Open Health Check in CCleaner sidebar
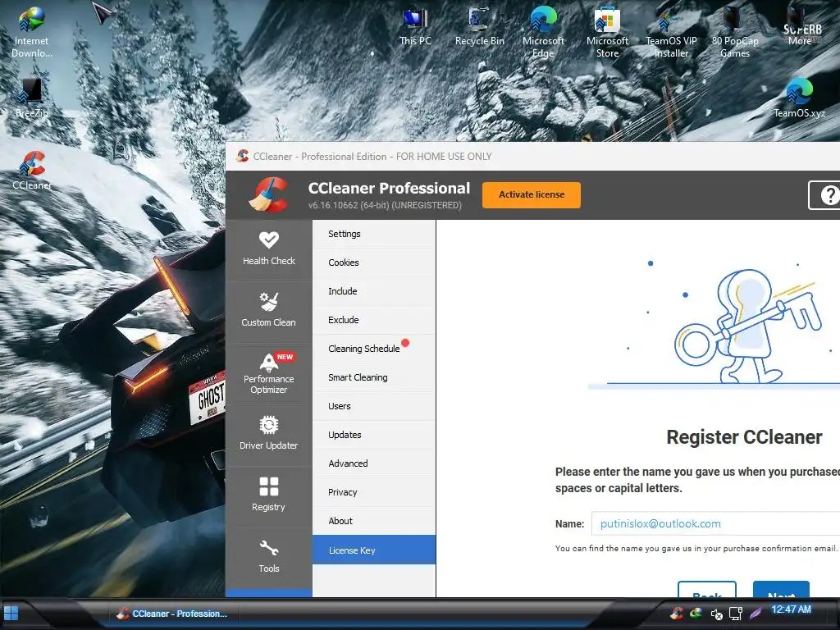The width and height of the screenshot is (840, 630). point(268,249)
